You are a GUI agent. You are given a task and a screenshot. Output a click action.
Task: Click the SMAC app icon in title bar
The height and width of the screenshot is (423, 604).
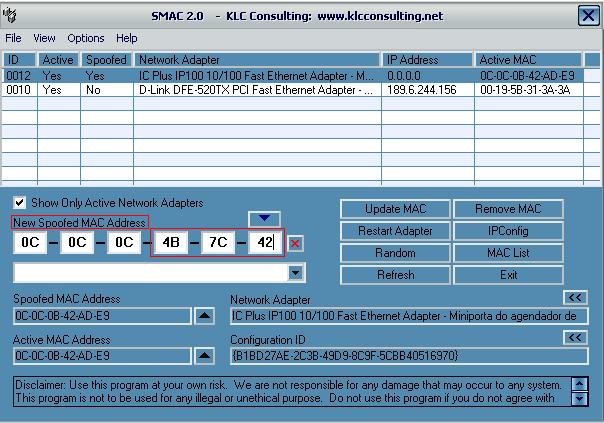tap(9, 15)
